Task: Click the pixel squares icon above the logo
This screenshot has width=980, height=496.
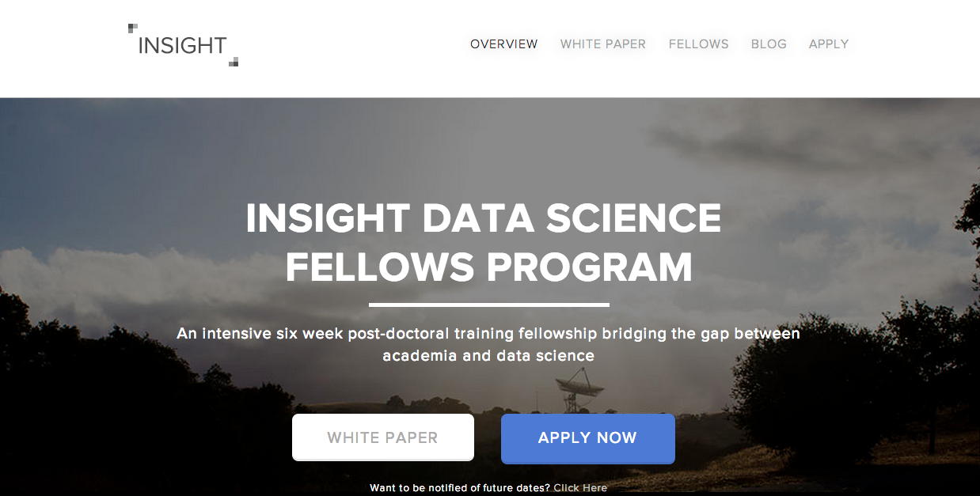Action: [132, 29]
